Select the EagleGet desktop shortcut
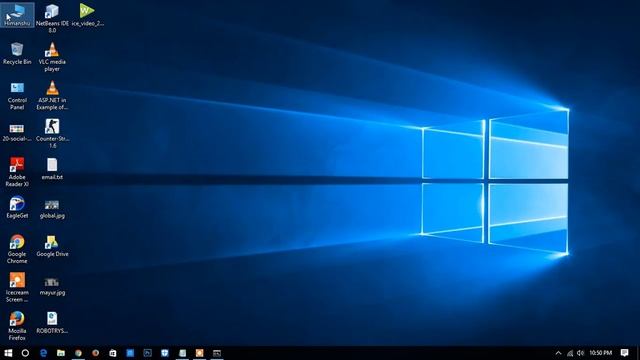This screenshot has height=360, width=640. pos(17,207)
